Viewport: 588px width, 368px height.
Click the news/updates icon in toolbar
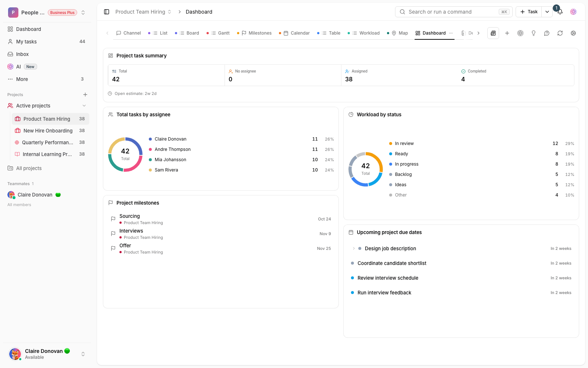(493, 33)
